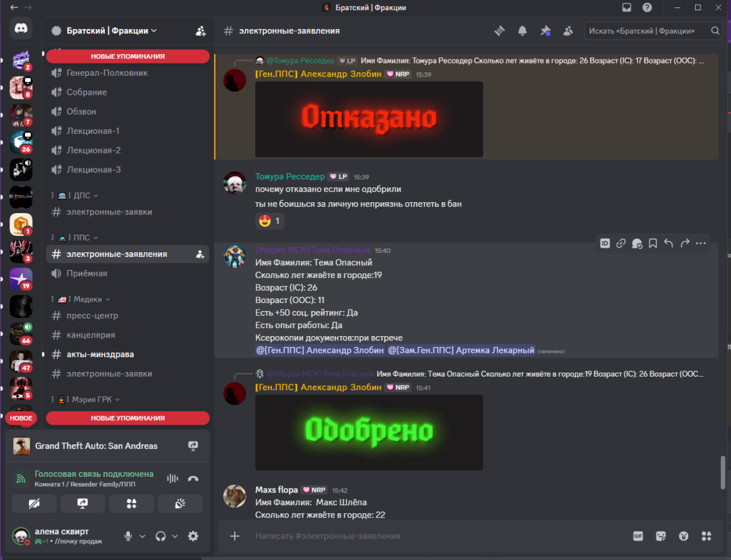Open the Threads icon in channel header
Image resolution: width=731 pixels, height=560 pixels.
[x=500, y=30]
